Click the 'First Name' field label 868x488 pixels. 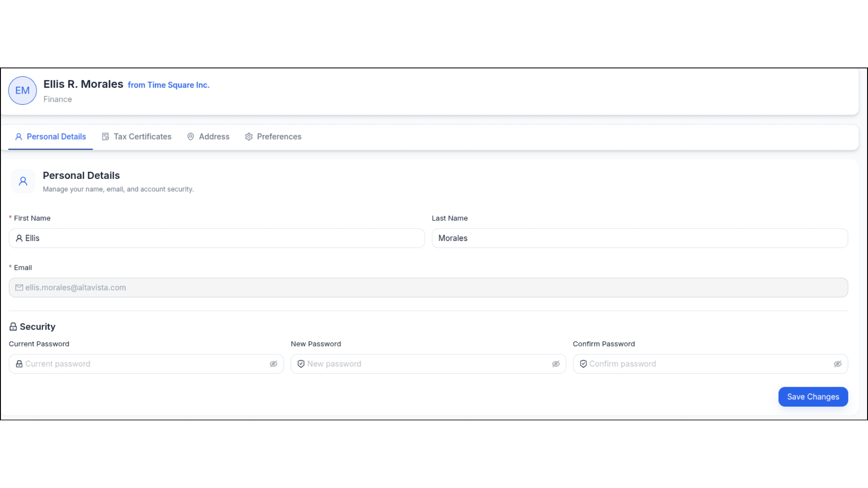click(x=32, y=218)
